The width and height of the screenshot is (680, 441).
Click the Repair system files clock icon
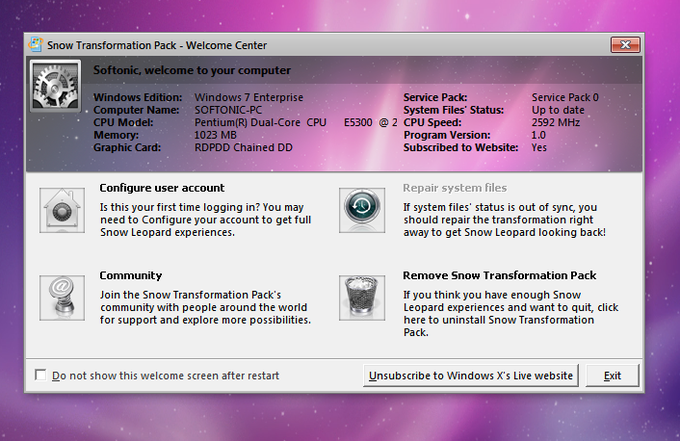click(362, 210)
